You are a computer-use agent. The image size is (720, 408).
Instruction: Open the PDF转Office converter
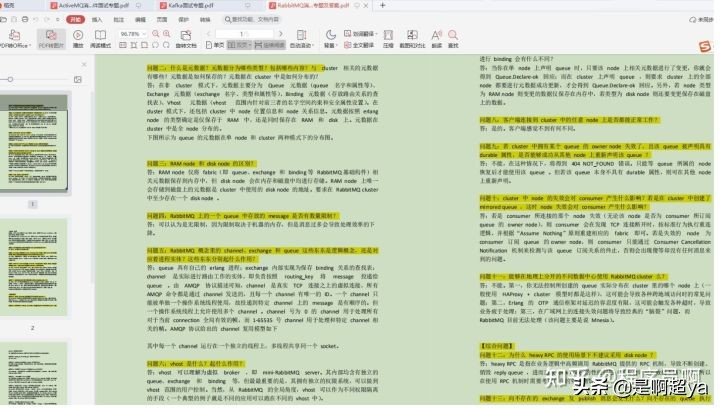(14, 39)
